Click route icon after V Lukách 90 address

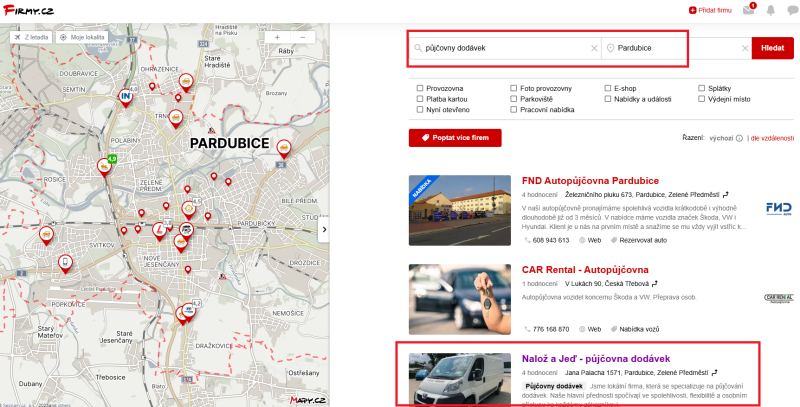[x=655, y=284]
